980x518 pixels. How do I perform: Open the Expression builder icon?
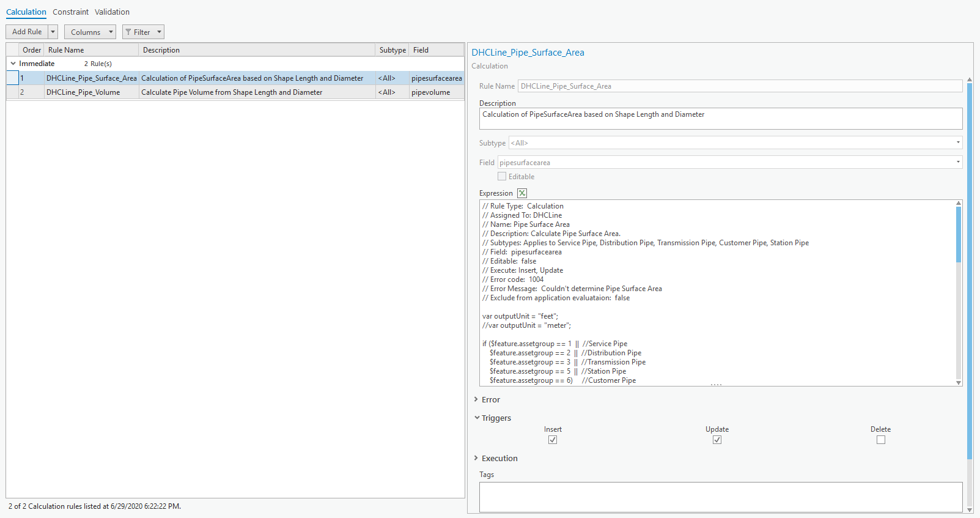click(522, 193)
